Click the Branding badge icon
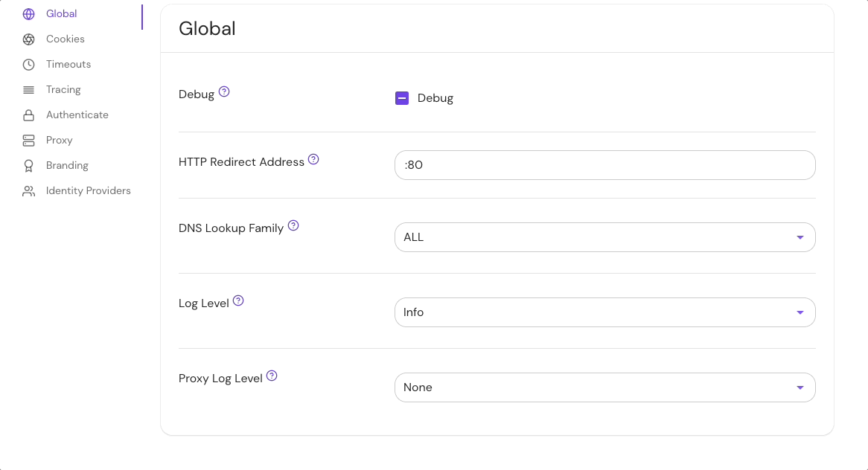The width and height of the screenshot is (868, 470). [x=28, y=166]
